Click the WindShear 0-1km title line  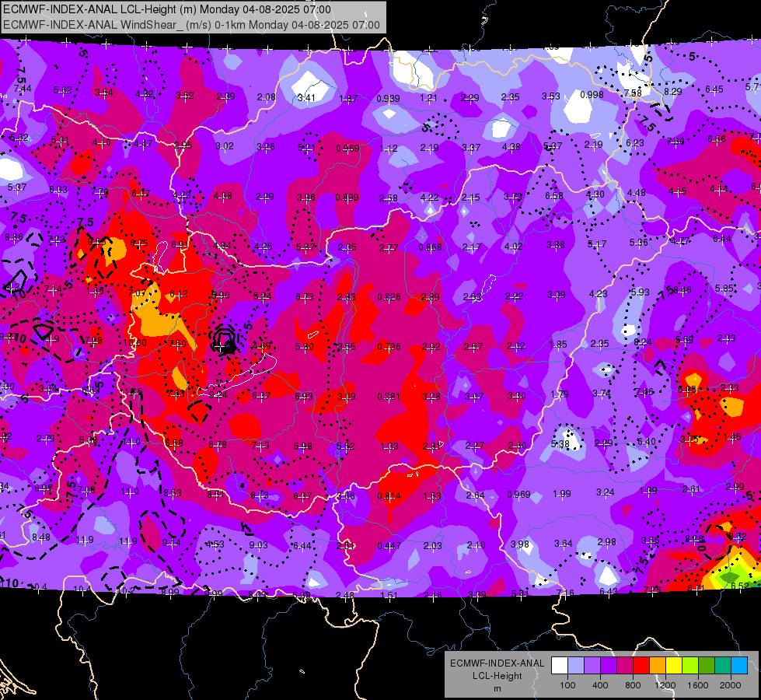click(x=192, y=25)
